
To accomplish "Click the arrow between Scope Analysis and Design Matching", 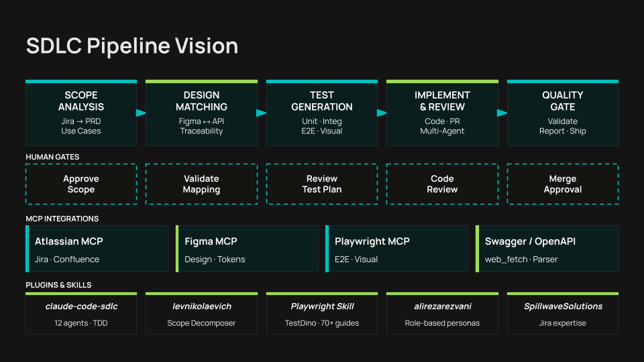I will [141, 113].
